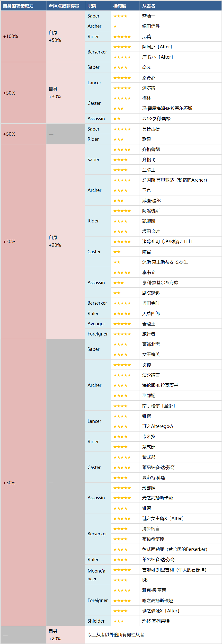The image size is (222, 644).
Task: Click the 自身的攻击威力 header cell
Action: click(x=23, y=6)
